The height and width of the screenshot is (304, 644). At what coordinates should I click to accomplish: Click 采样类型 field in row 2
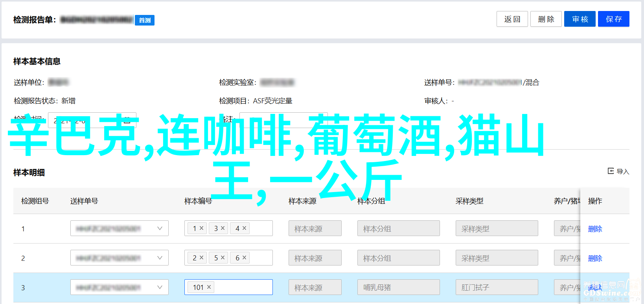497,258
